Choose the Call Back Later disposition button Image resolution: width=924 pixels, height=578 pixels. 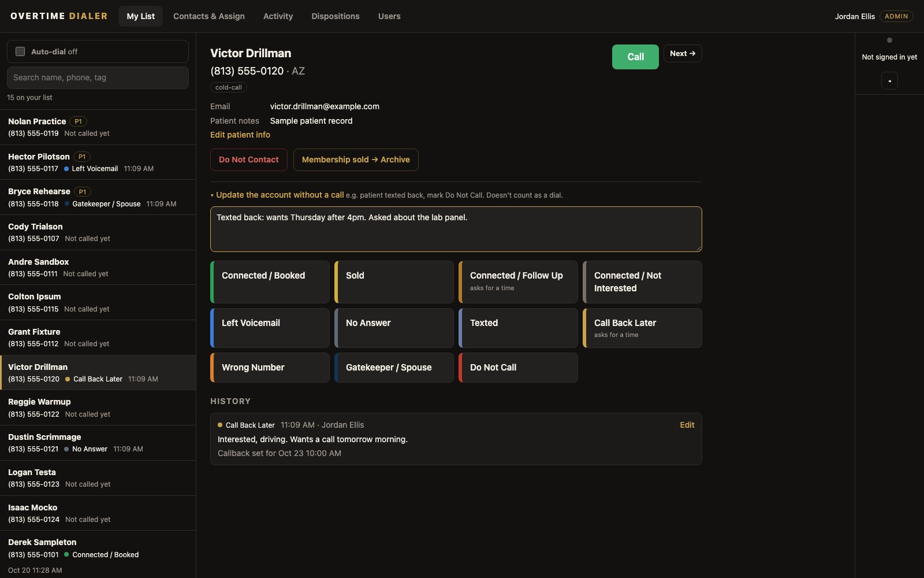pyautogui.click(x=642, y=328)
